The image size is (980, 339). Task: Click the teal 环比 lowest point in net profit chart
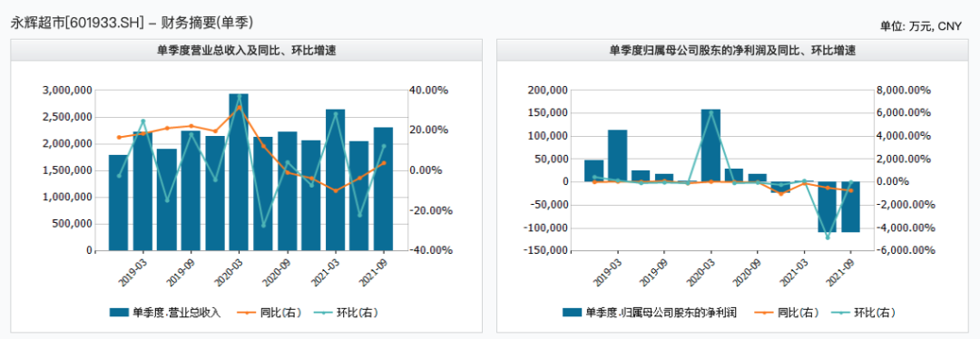pos(828,237)
